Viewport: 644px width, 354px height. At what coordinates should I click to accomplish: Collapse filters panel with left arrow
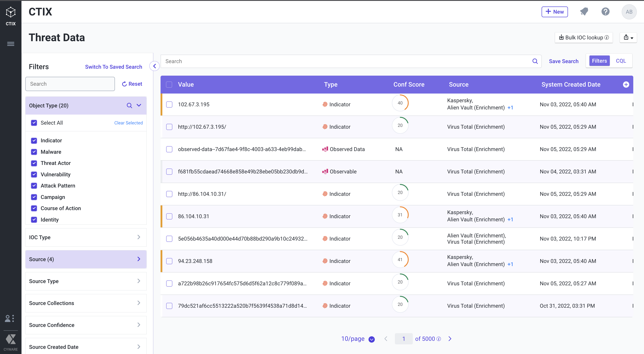coord(155,66)
